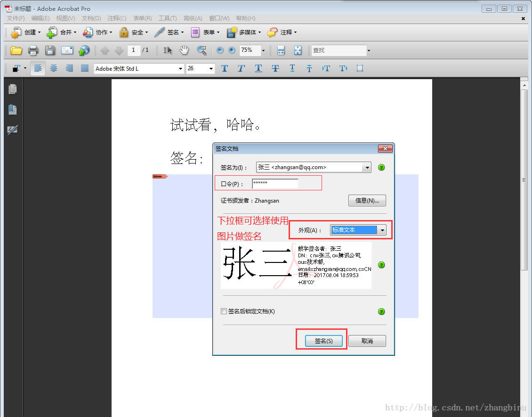Open the text color swatch picker
The image size is (532, 417).
pos(19,69)
